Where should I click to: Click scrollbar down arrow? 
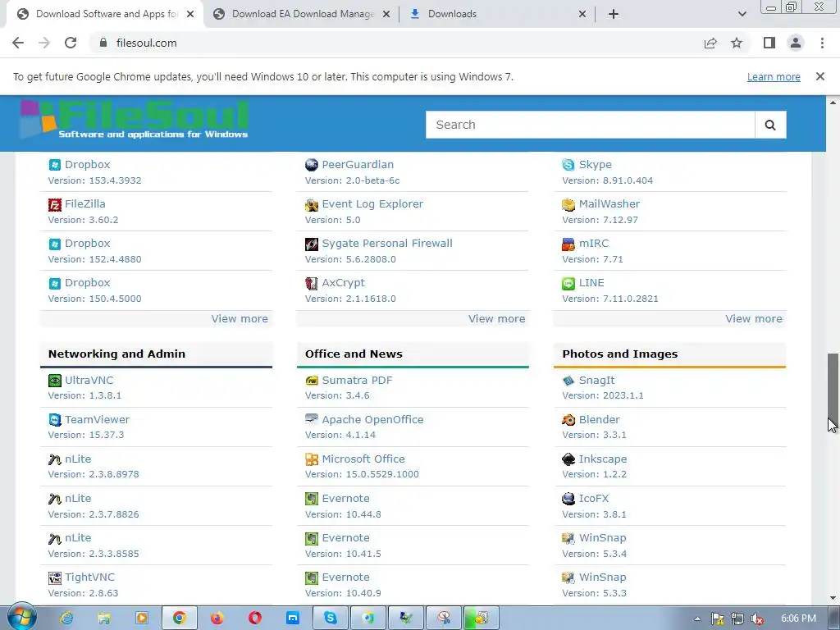833,598
